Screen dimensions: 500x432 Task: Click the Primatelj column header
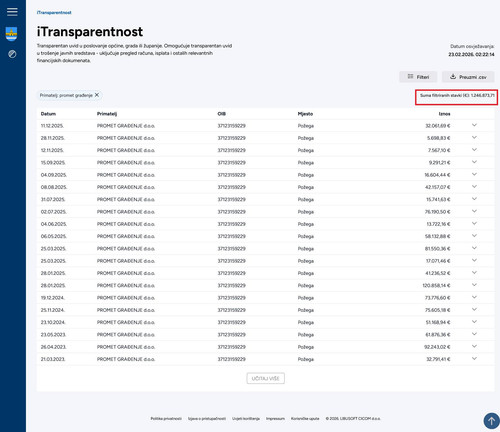point(107,114)
